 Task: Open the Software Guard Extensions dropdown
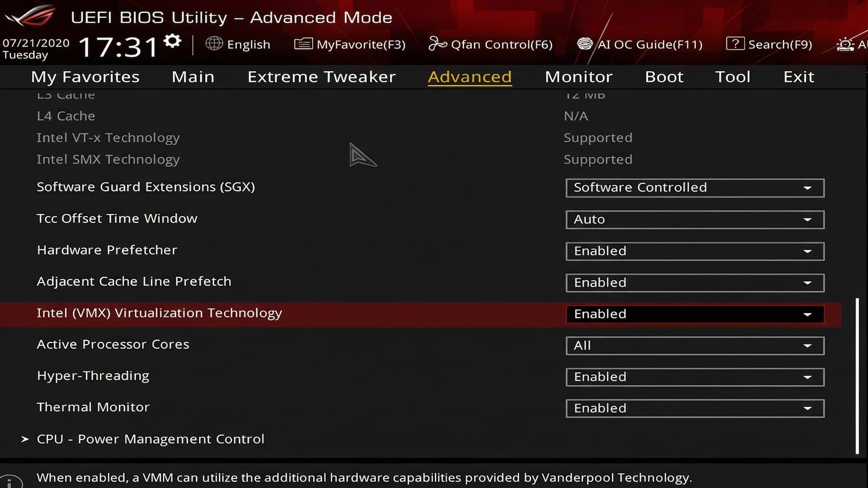click(x=694, y=188)
